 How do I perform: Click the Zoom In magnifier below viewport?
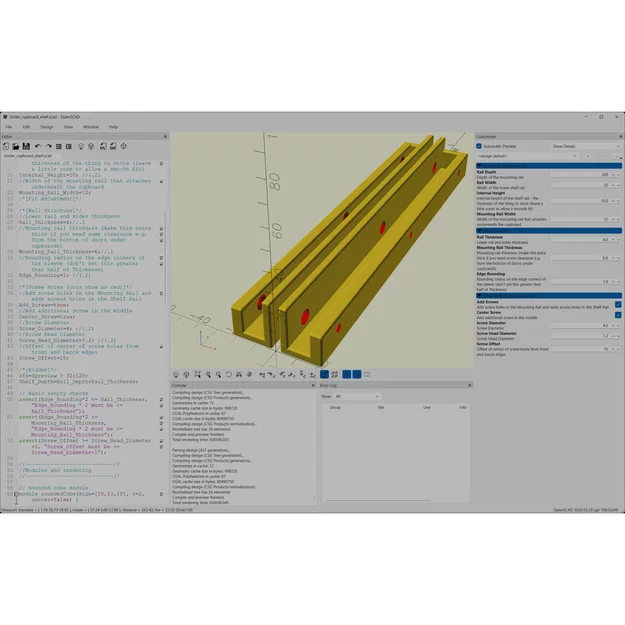(208, 374)
